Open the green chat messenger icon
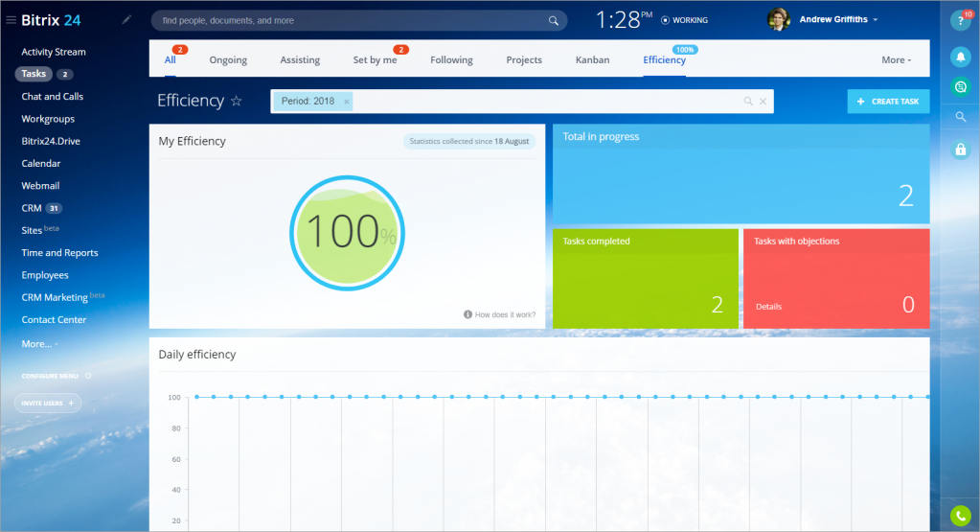 click(x=961, y=87)
